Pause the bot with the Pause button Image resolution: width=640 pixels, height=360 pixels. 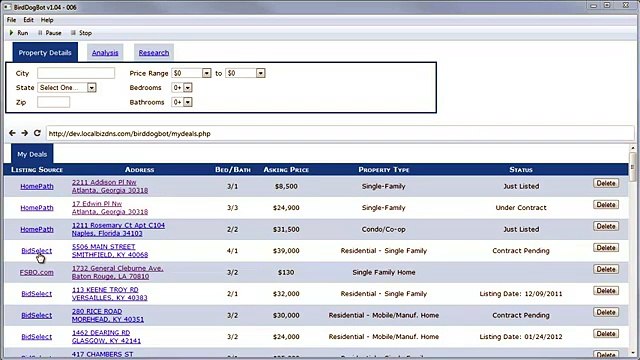coord(49,33)
